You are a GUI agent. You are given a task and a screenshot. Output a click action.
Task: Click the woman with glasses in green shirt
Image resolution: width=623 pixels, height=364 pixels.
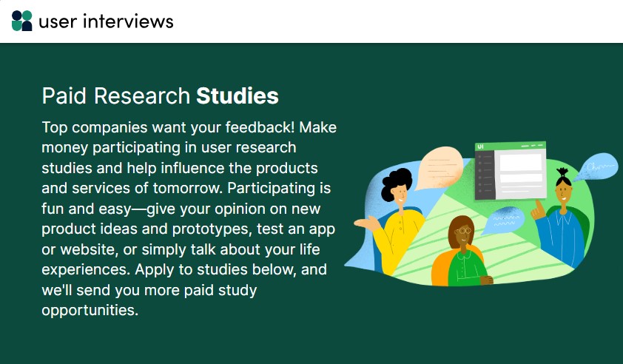462,252
